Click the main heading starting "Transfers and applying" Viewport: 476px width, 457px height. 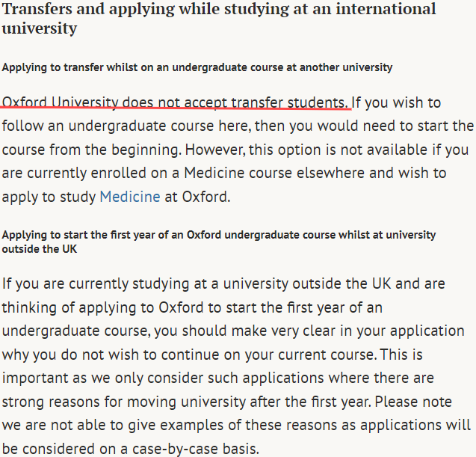pos(219,19)
